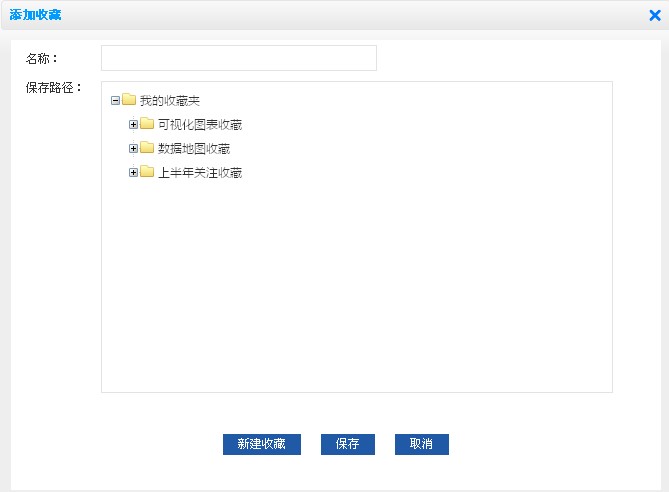This screenshot has height=492, width=669.
Task: Click the 数据地图收藏 folder icon
Action: coord(147,148)
